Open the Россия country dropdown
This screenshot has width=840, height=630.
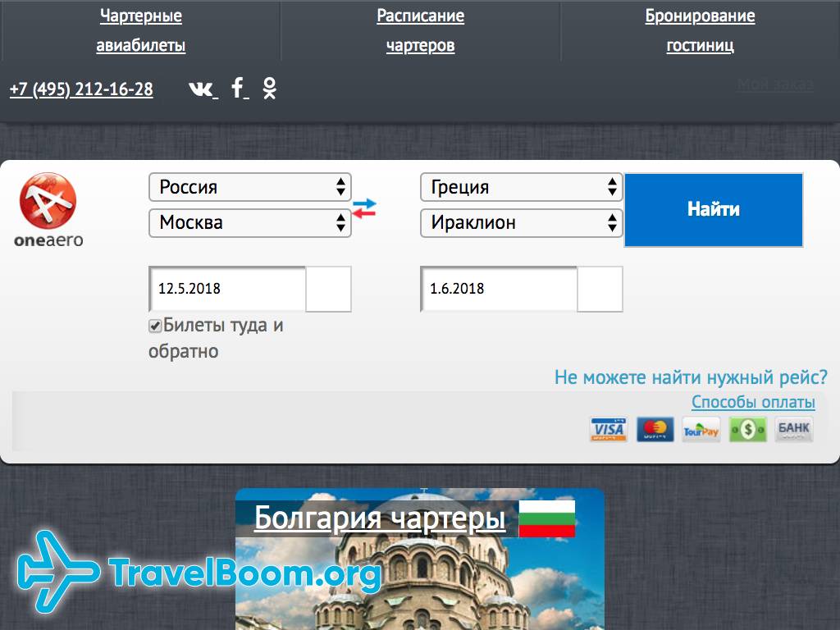point(250,187)
